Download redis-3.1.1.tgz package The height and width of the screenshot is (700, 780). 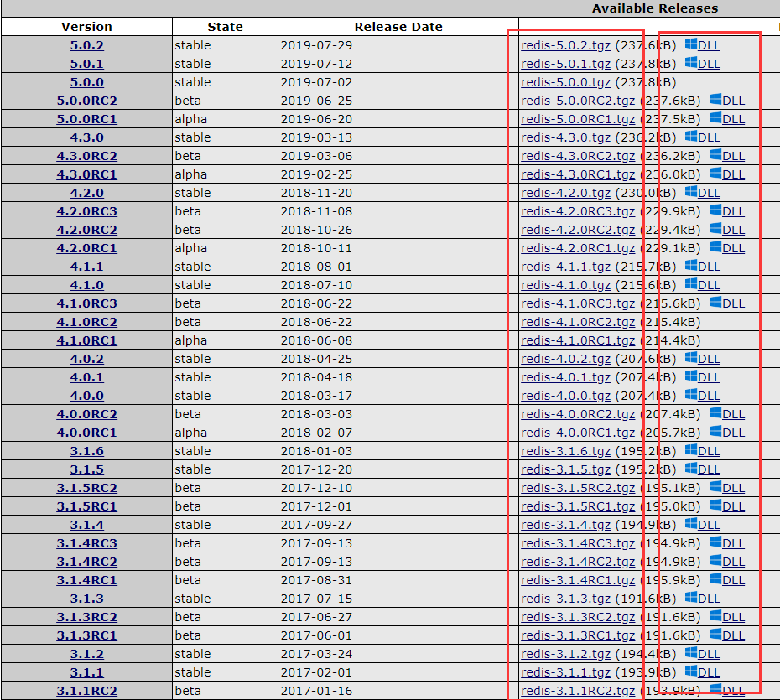[x=565, y=672]
